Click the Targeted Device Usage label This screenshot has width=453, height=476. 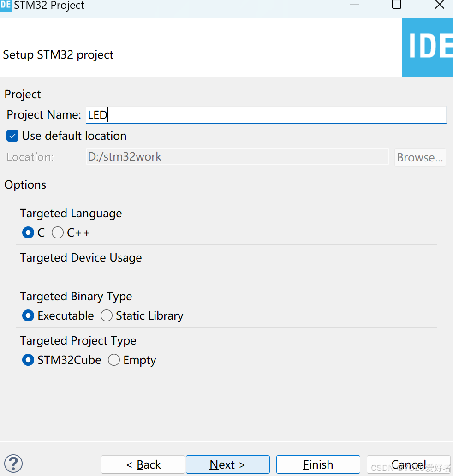(x=81, y=258)
